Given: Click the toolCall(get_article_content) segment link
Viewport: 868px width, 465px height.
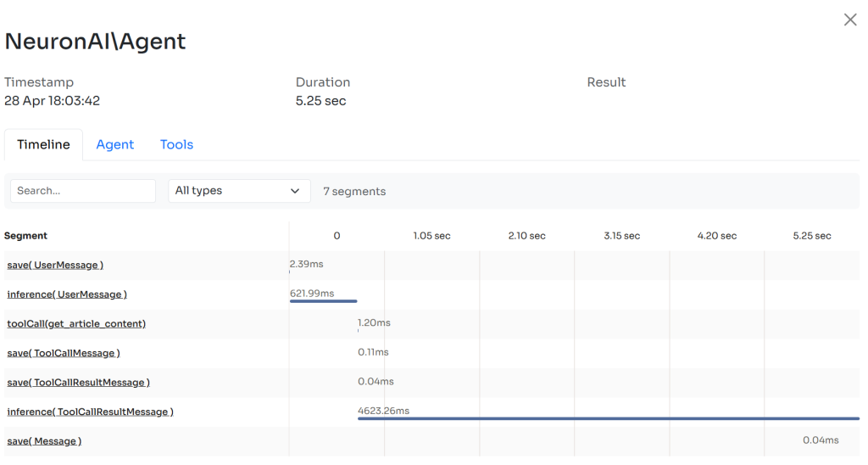Looking at the screenshot, I should (x=76, y=323).
